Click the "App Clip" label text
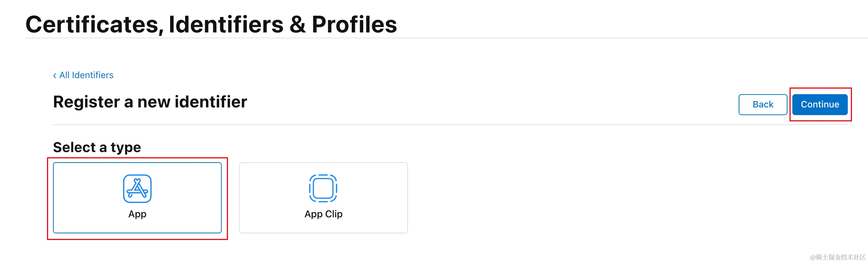This screenshot has height=263, width=868. (x=323, y=214)
